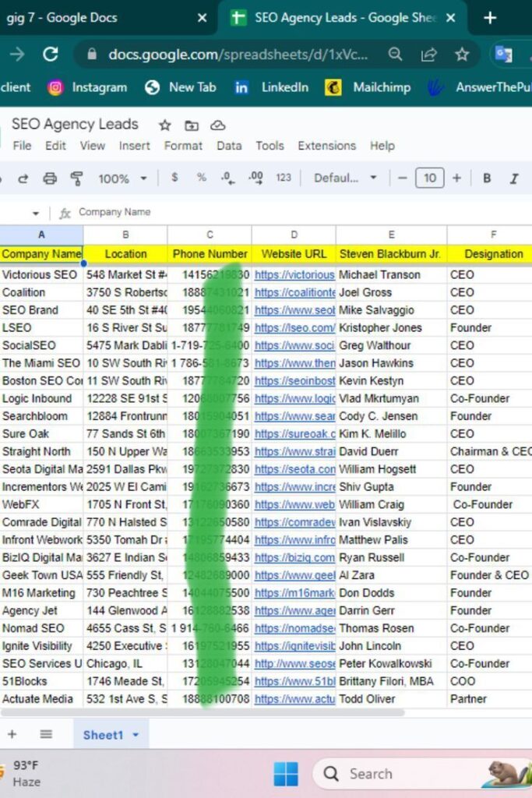The height and width of the screenshot is (798, 532).
Task: Close the SEO Agency Leads tab
Action: (451, 18)
